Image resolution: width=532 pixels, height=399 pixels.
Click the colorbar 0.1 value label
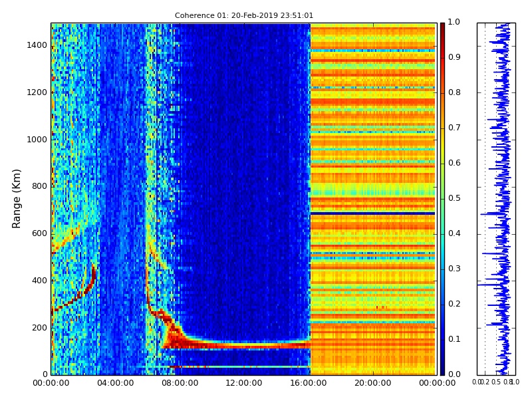(x=454, y=339)
